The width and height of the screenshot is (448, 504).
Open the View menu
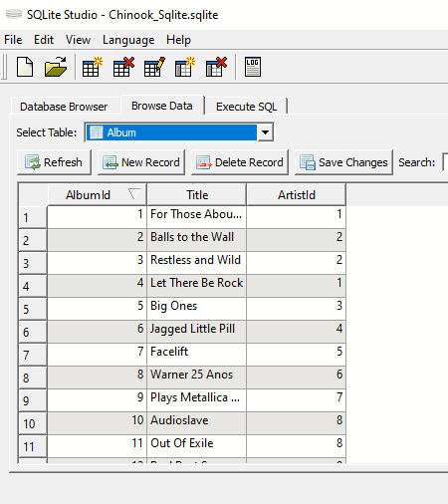click(x=78, y=40)
